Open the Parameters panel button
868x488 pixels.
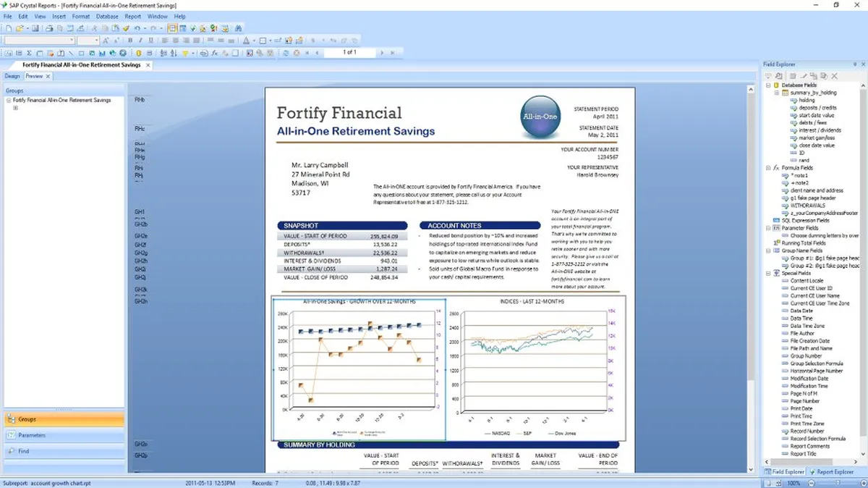64,435
